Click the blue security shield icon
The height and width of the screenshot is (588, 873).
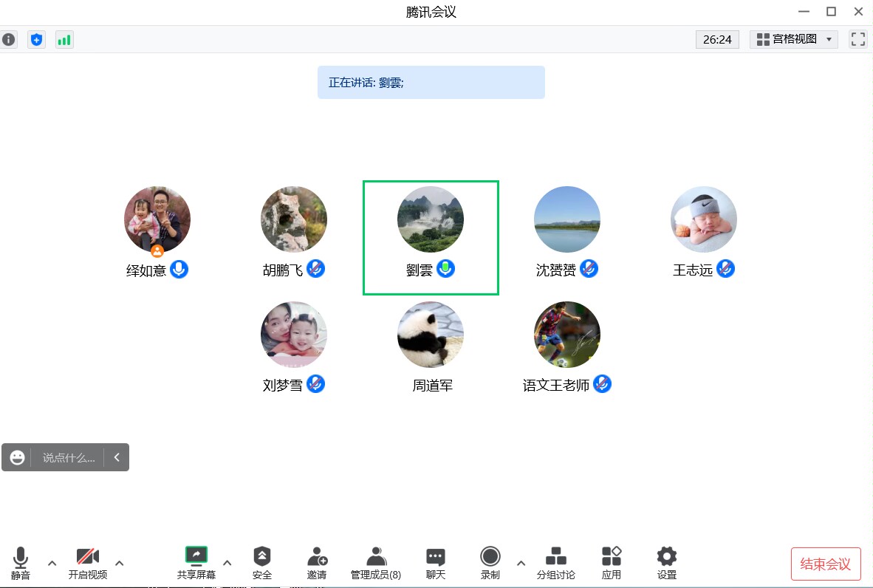pyautogui.click(x=37, y=40)
